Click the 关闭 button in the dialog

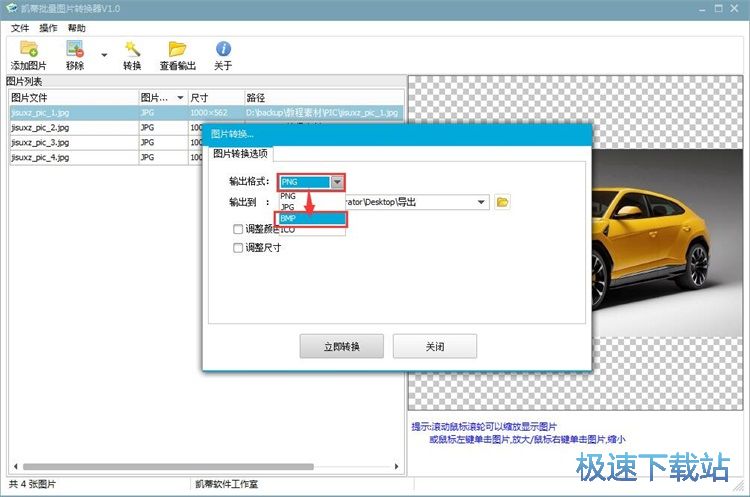(435, 346)
